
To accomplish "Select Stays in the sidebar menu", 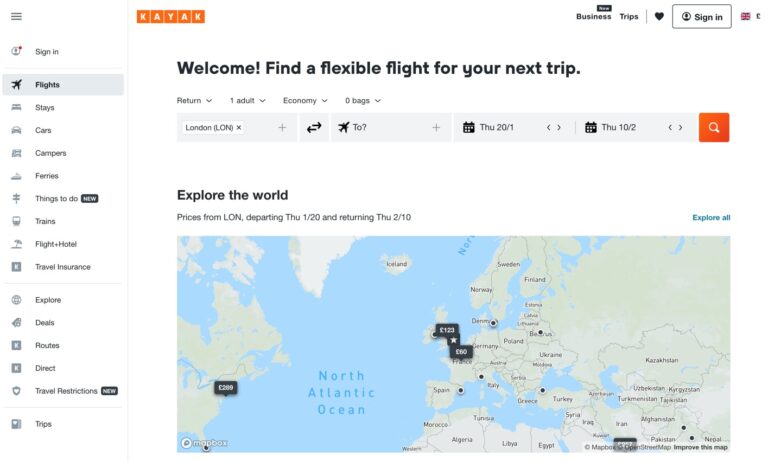I will tap(45, 108).
